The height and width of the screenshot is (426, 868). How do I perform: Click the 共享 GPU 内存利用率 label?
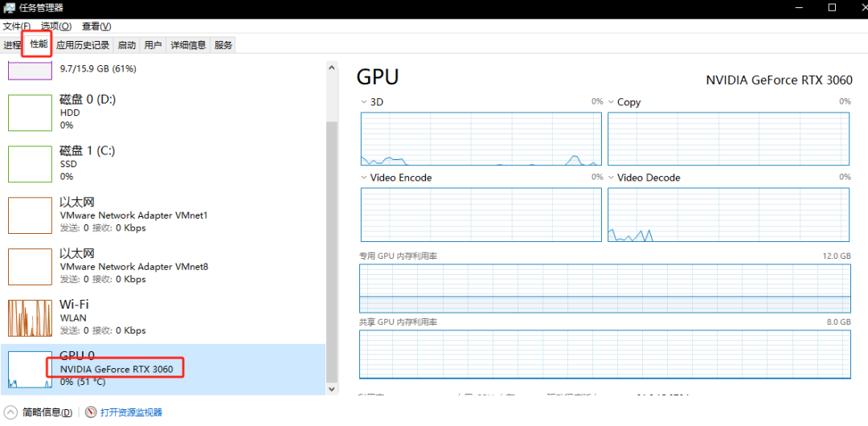click(x=399, y=322)
